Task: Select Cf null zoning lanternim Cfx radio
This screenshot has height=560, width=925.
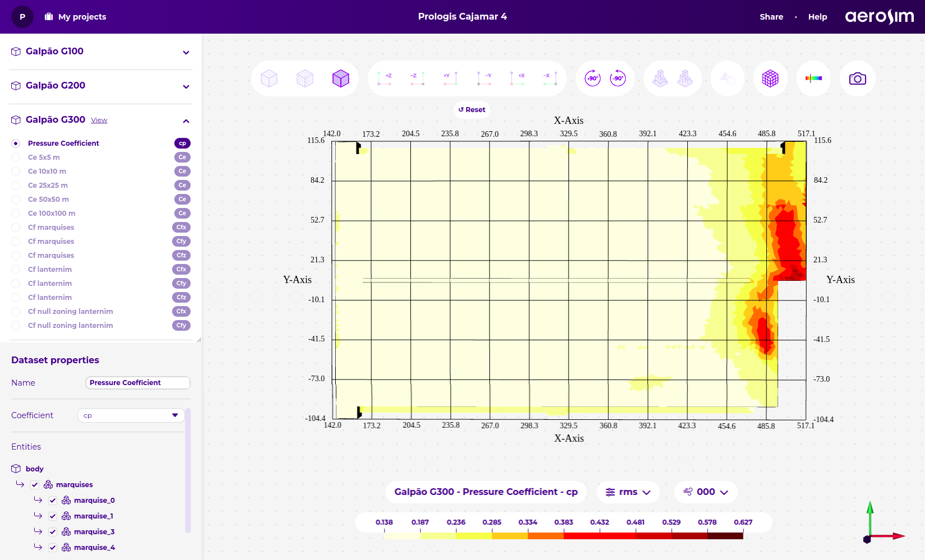Action: pos(16,312)
